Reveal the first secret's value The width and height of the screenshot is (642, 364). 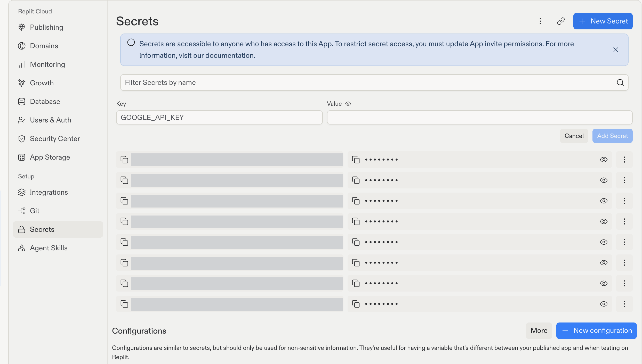click(x=604, y=160)
